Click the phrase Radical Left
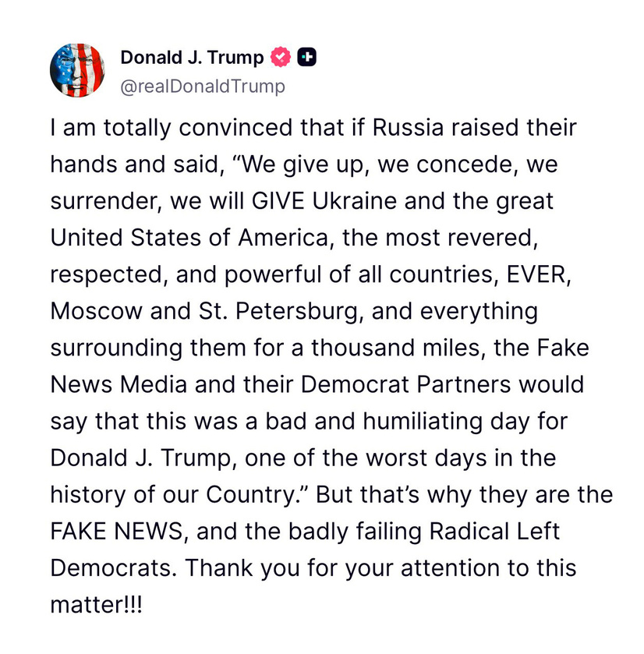Viewport: 644px width, 654px height. tap(494, 532)
